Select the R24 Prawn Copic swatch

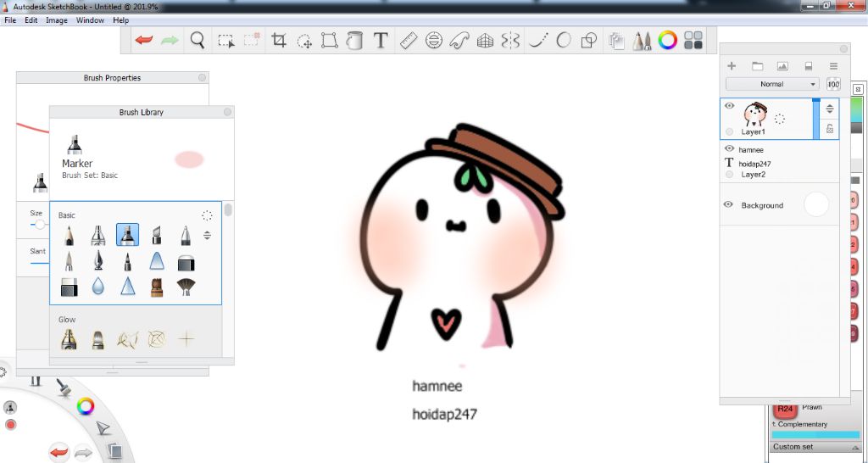785,410
